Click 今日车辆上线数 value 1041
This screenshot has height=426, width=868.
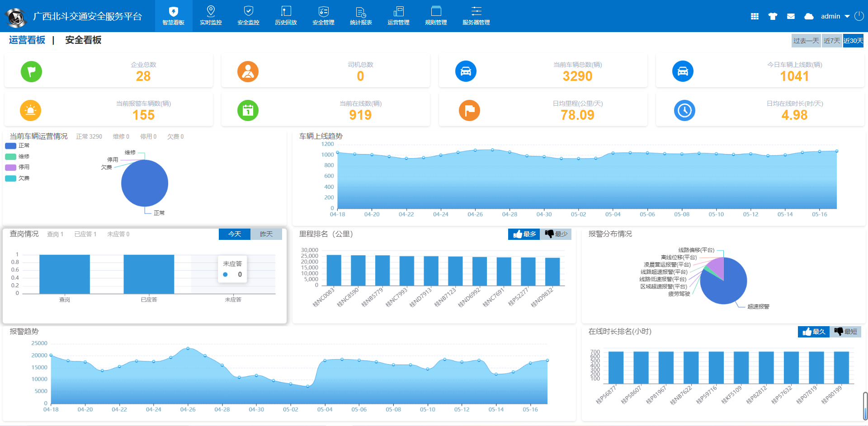click(x=794, y=76)
